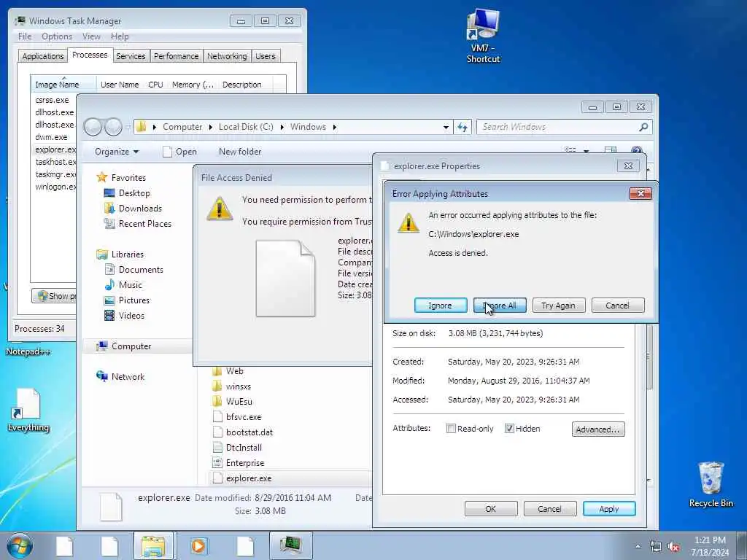Open Options menu in Task Manager
Image resolution: width=747 pixels, height=560 pixels.
(x=57, y=36)
